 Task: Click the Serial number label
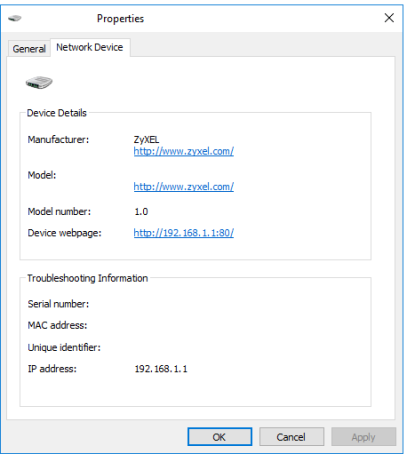58,304
